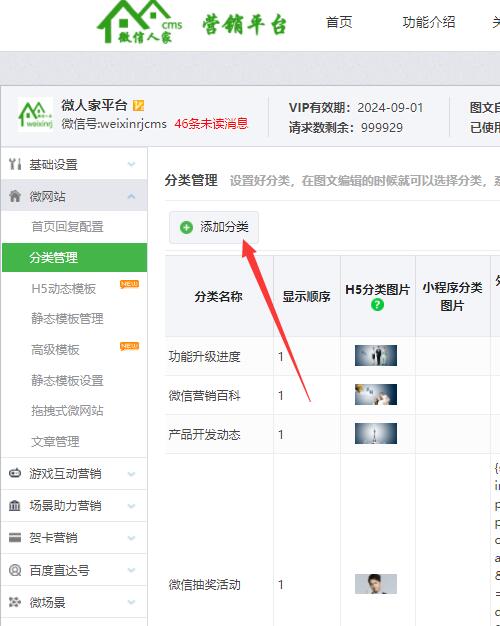Click the NEW badge beside 高级模板
This screenshot has width=500, height=626.
(130, 346)
